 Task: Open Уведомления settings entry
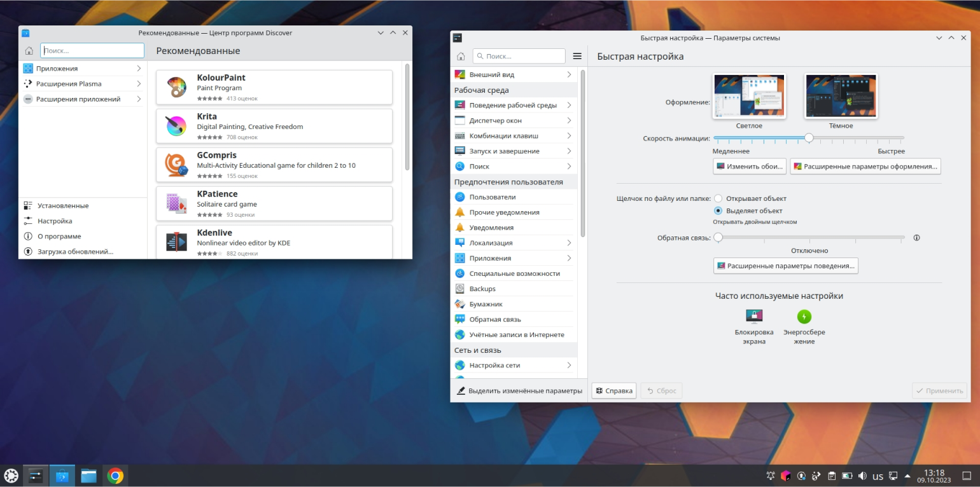(x=491, y=228)
